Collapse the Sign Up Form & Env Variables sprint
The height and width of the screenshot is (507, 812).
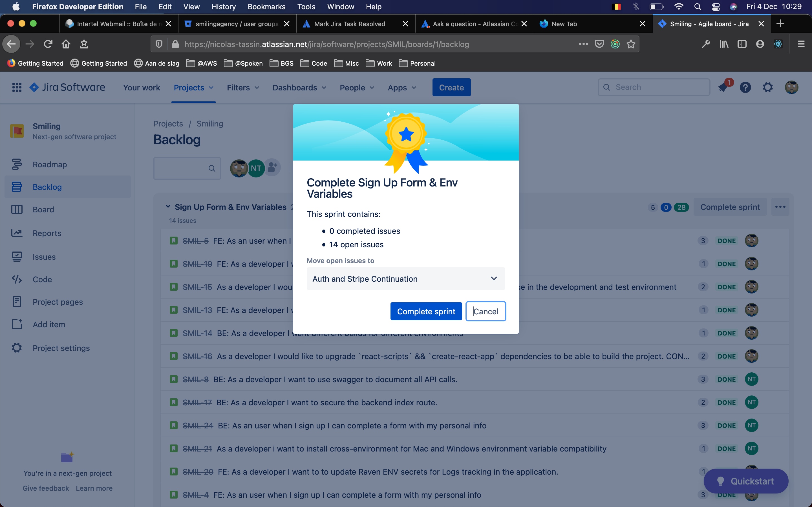tap(168, 206)
